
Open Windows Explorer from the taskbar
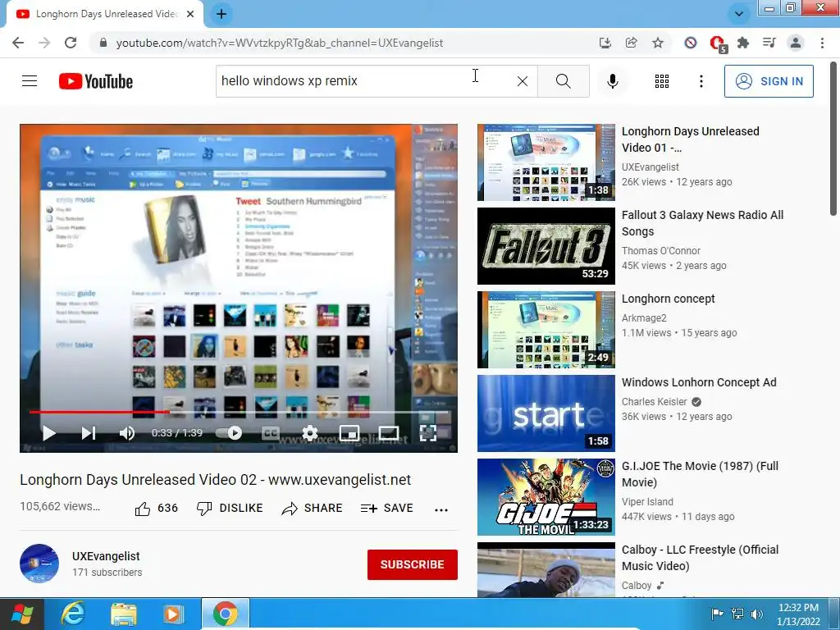(123, 614)
